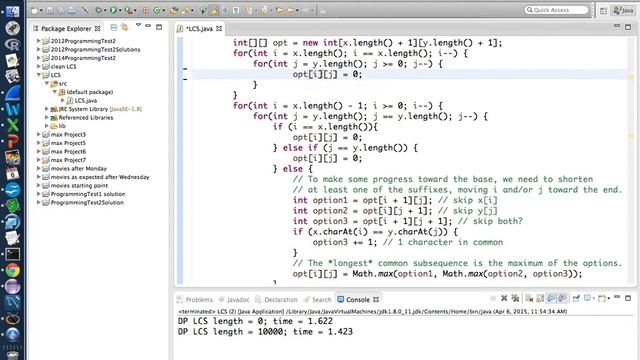Image resolution: width=640 pixels, height=360 pixels.
Task: Click the Open Perspective icon
Action: 603,11
